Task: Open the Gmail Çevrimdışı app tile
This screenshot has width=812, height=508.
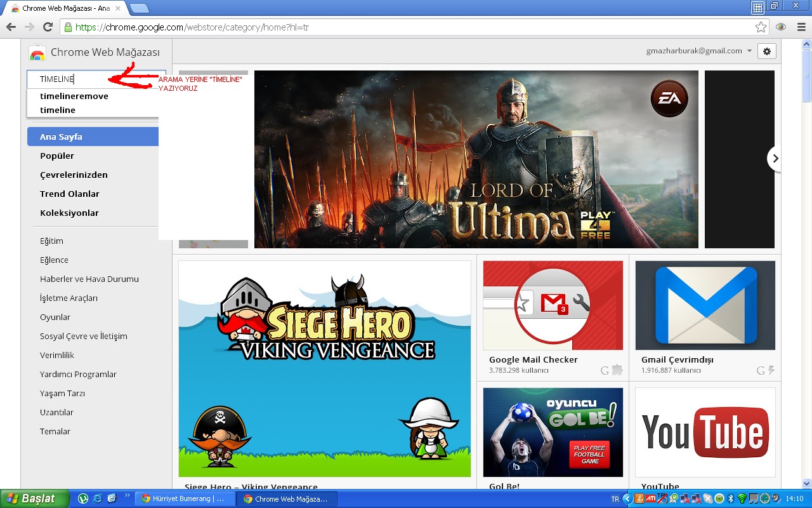Action: click(705, 317)
